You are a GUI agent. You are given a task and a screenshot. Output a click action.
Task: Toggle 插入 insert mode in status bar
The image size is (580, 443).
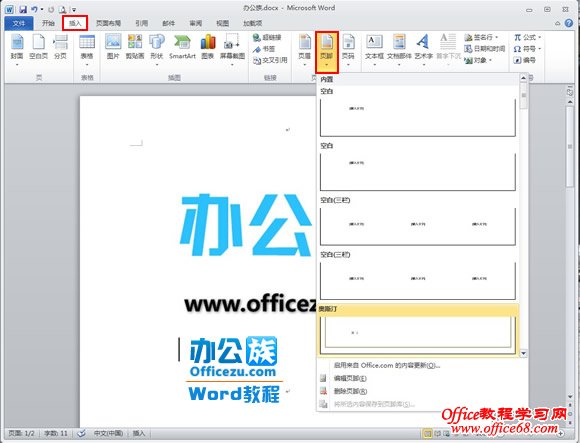139,433
